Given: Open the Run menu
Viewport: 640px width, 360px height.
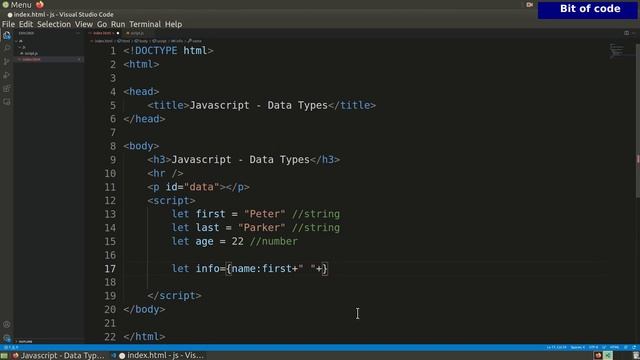Looking at the screenshot, I should pyautogui.click(x=118, y=24).
